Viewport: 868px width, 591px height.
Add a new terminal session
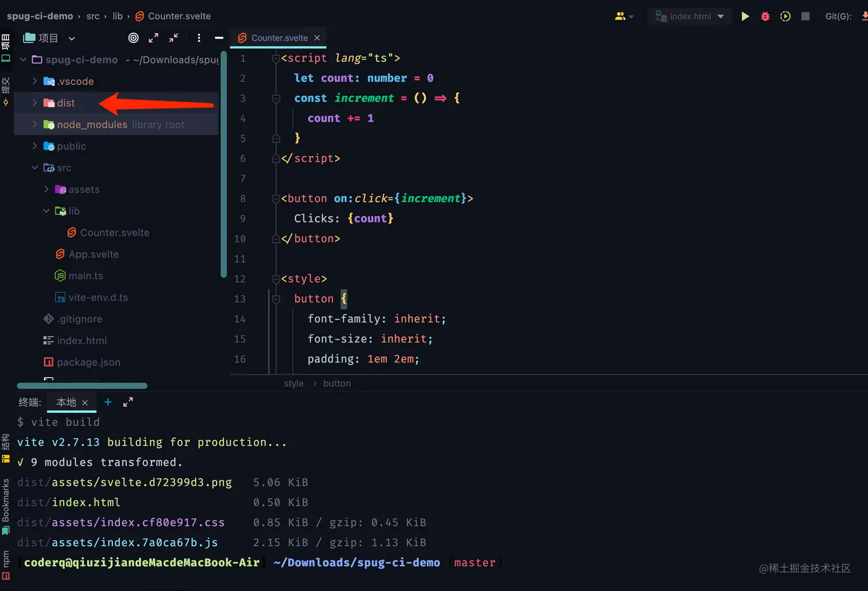(108, 402)
